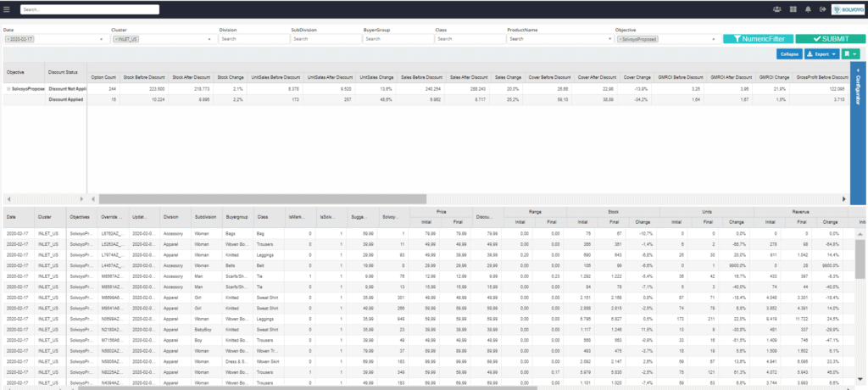The height and width of the screenshot is (390, 868).
Task: Click the Solvoyo logo
Action: click(x=848, y=9)
